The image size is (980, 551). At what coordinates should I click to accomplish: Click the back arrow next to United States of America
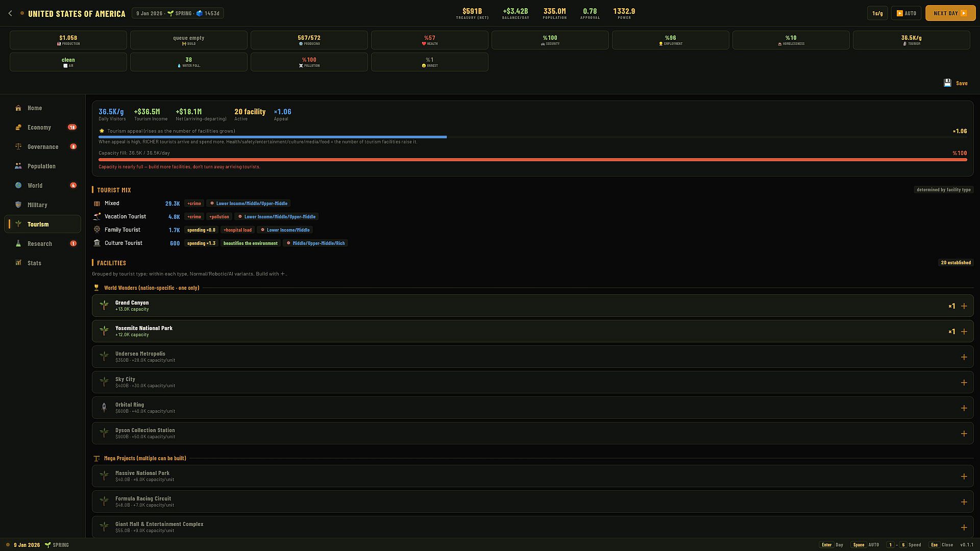[x=10, y=13]
